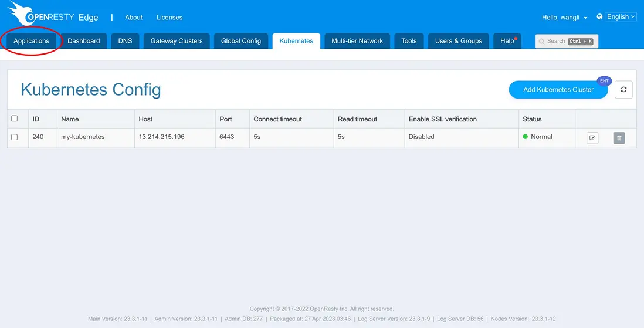
Task: Open the Licenses link
Action: 170,17
